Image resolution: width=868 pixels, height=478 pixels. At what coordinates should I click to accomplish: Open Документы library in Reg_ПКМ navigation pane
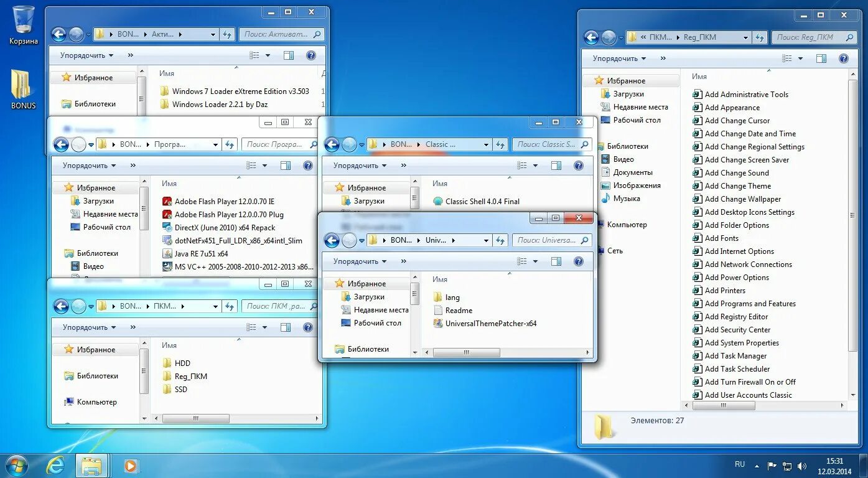click(627, 172)
